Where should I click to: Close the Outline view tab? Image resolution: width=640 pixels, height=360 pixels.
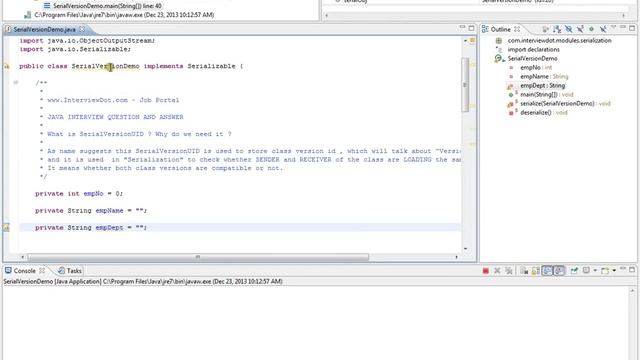tap(517, 29)
